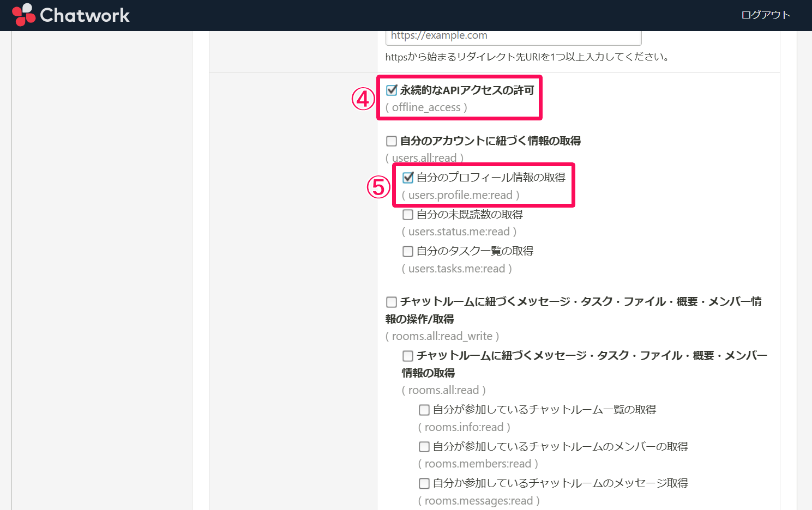Check 自分の未既読数の取得 checkbox
Viewport: 812px width, 510px height.
408,215
